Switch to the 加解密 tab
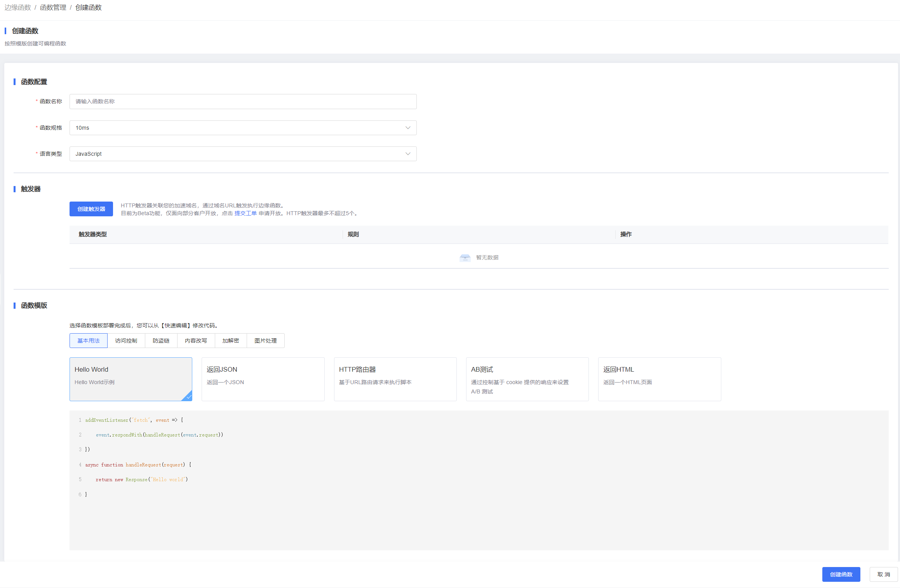This screenshot has height=588, width=900. 231,341
